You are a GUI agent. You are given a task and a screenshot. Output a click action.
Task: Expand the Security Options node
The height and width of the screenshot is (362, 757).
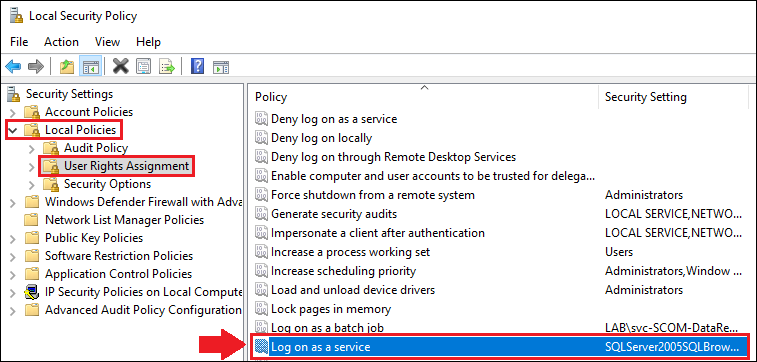32,184
